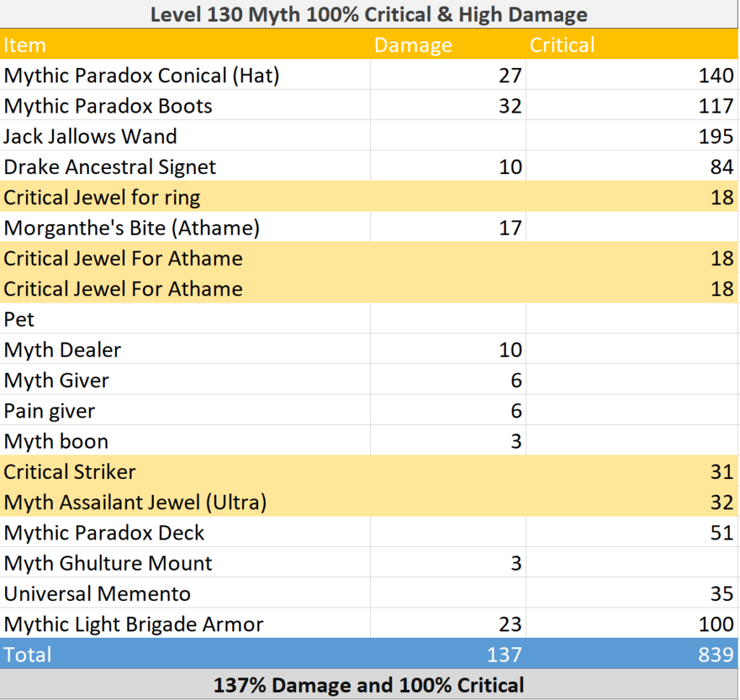The image size is (740, 700).
Task: Select the 'Mythic Paradox Conical (Hat)' cell
Action: point(185,75)
